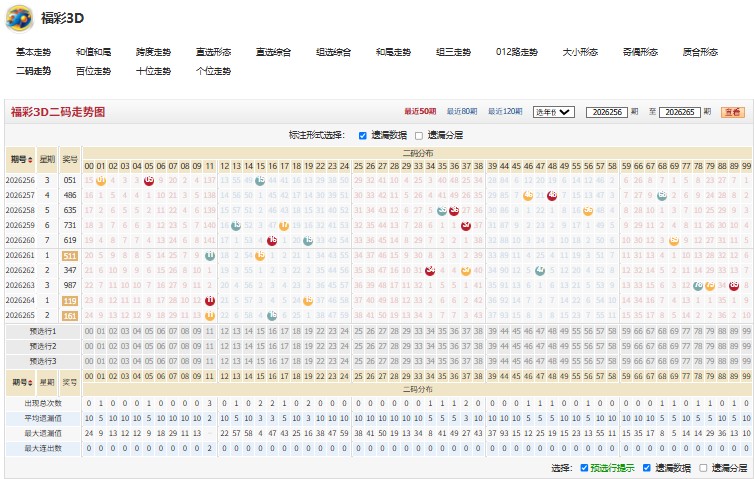Show 最近120期 results
The image size is (754, 479).
[x=505, y=112]
